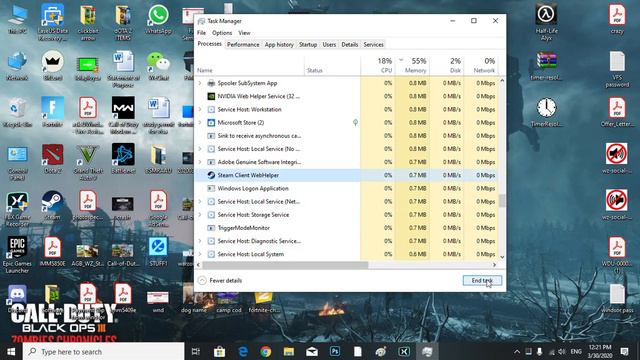Open the Control Panel desktop icon
The width and height of the screenshot is (640, 360).
17,162
